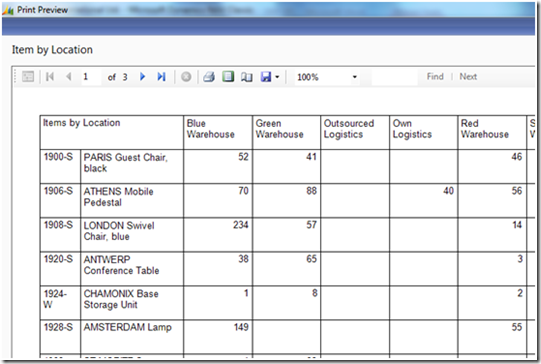Select 'CHAMONIX Base Storage Unit' cell
This screenshot has width=541, height=364.
coord(132,303)
